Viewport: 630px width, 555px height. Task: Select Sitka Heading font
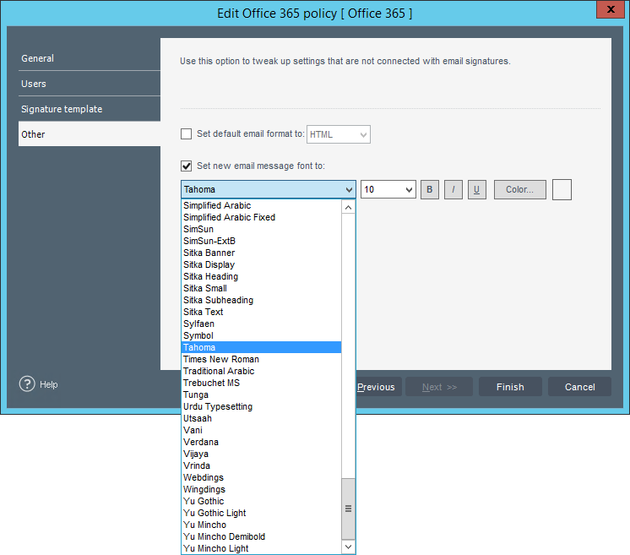pos(261,276)
